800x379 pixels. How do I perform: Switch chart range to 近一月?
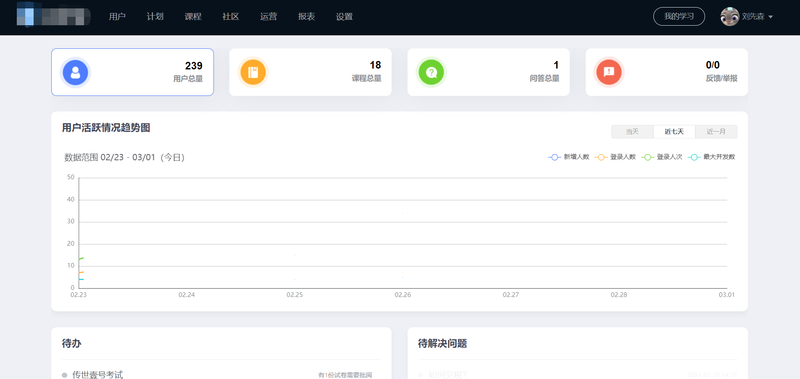pos(716,132)
